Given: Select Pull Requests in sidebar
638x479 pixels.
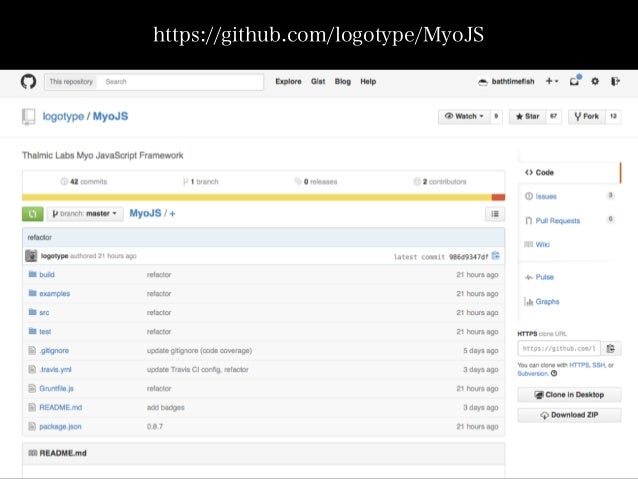Looking at the screenshot, I should click(570, 221).
